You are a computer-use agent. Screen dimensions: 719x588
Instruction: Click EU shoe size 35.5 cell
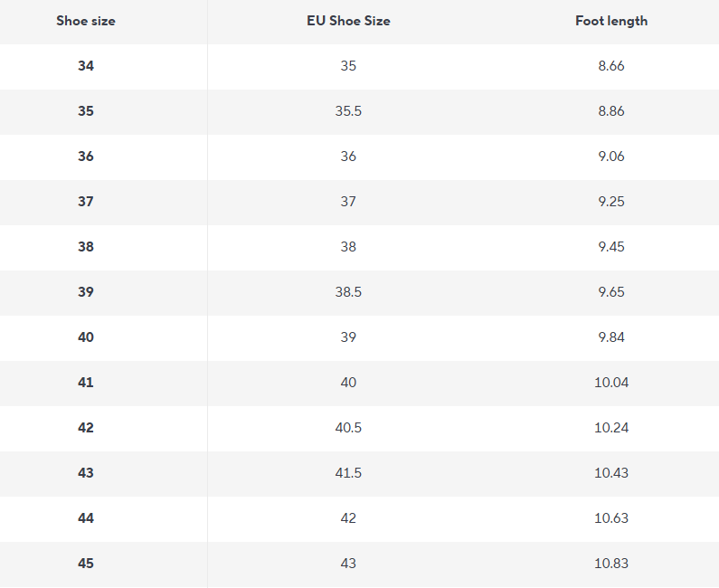(x=348, y=111)
